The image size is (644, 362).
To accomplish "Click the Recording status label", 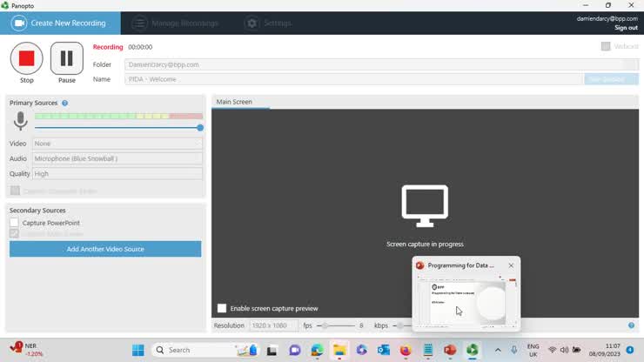I will point(108,47).
